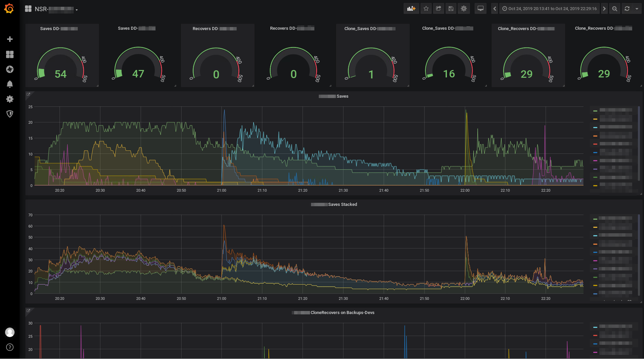Open the Server Admin shield icon
The width and height of the screenshot is (644, 359).
[10, 114]
